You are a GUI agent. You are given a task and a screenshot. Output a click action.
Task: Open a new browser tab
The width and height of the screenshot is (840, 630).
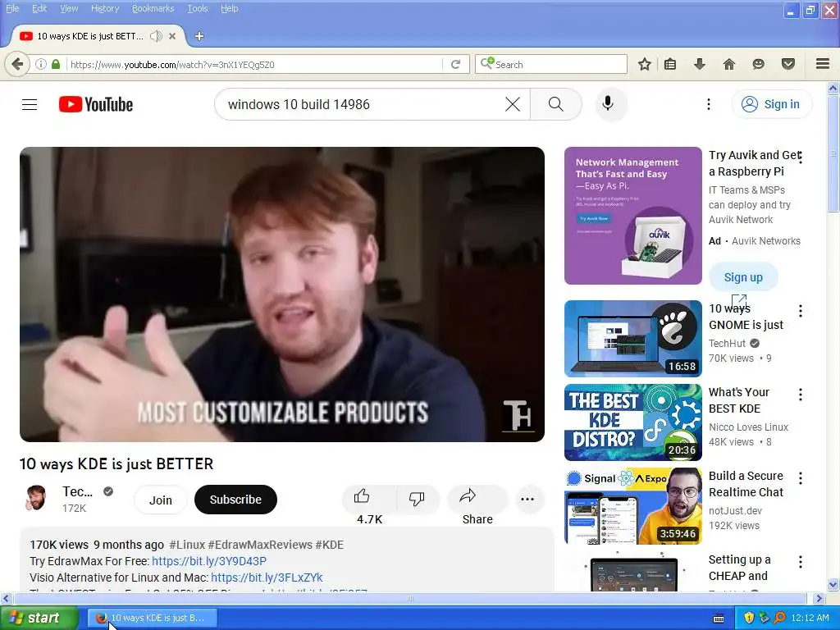click(199, 36)
